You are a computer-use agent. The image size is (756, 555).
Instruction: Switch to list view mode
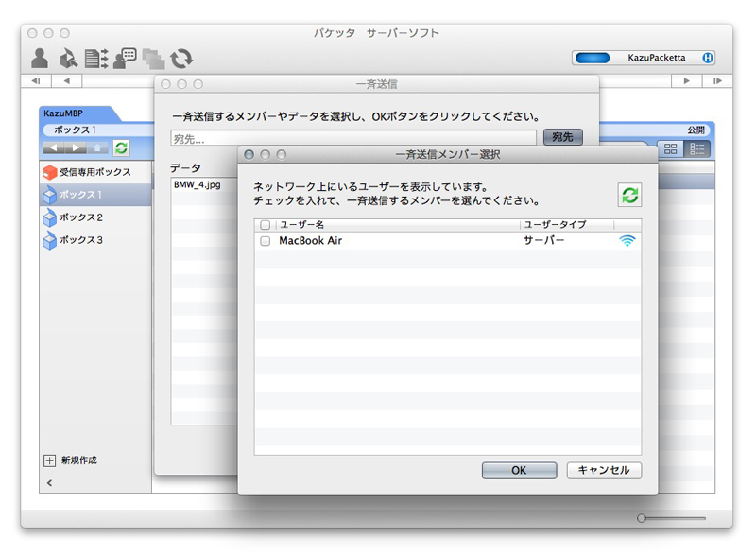(697, 148)
